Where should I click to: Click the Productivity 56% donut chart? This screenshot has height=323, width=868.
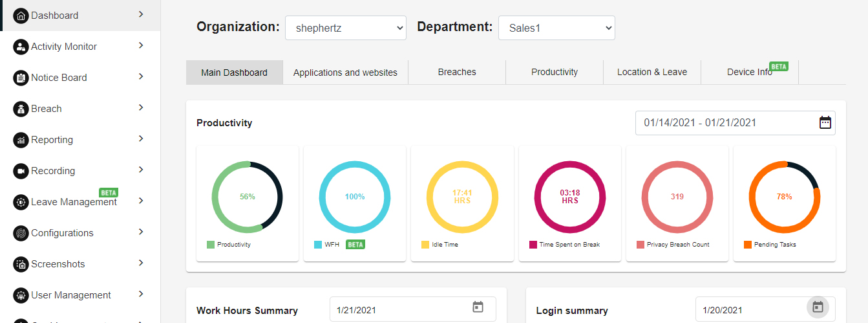click(x=248, y=197)
